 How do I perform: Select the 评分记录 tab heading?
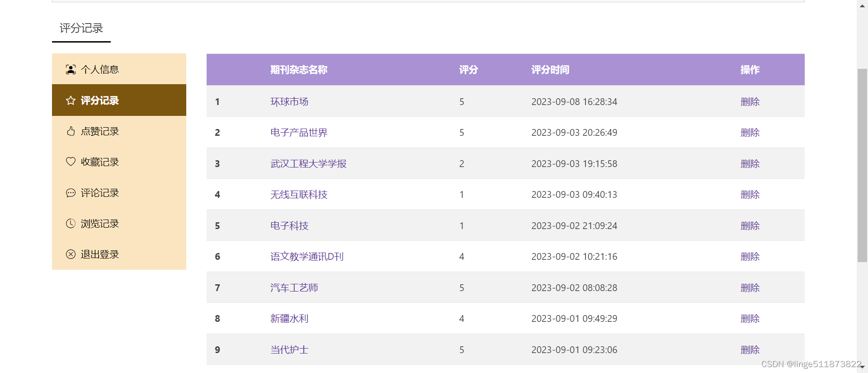(x=81, y=28)
